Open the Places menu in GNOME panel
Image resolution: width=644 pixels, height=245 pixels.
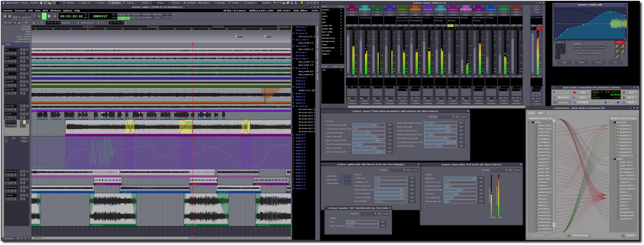(x=25, y=3)
